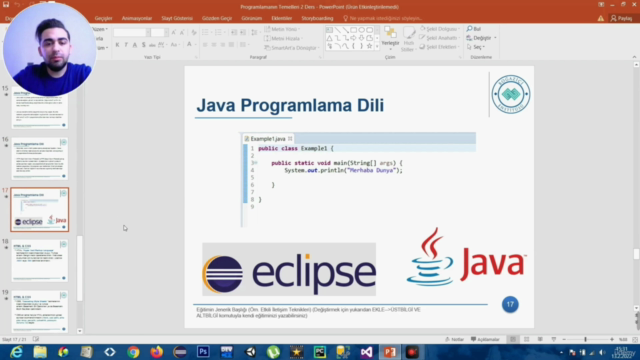
Task: Open the font name combo box
Action: pos(132,32)
